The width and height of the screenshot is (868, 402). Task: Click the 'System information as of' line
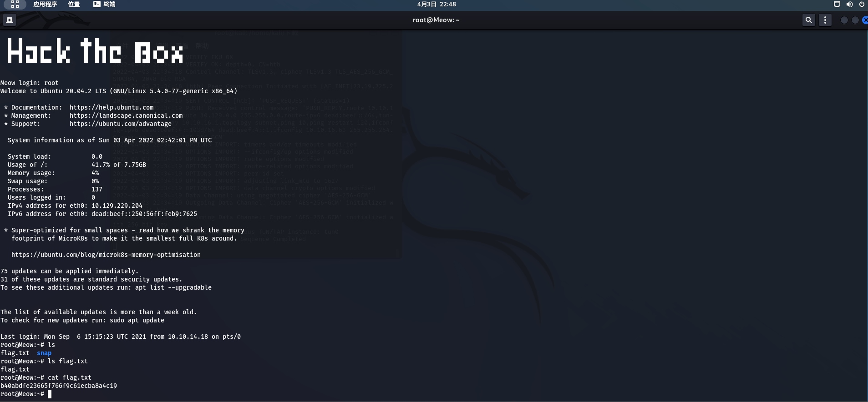[x=110, y=140]
